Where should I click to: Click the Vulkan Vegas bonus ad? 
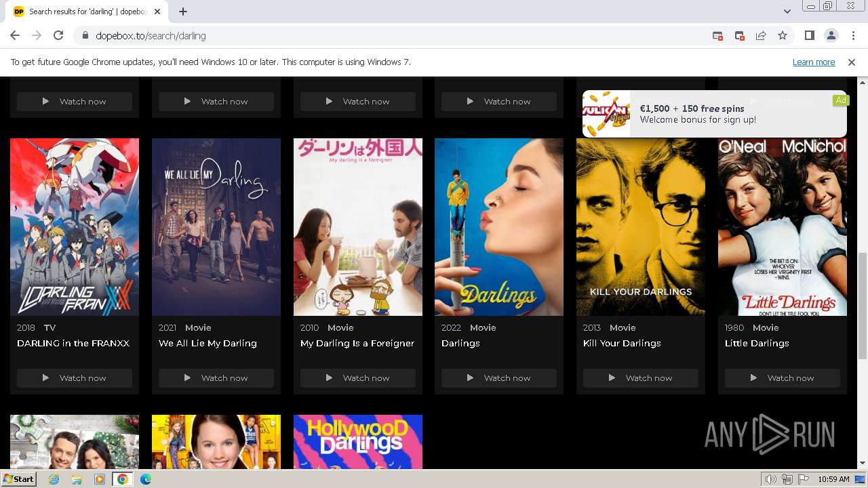pyautogui.click(x=714, y=114)
